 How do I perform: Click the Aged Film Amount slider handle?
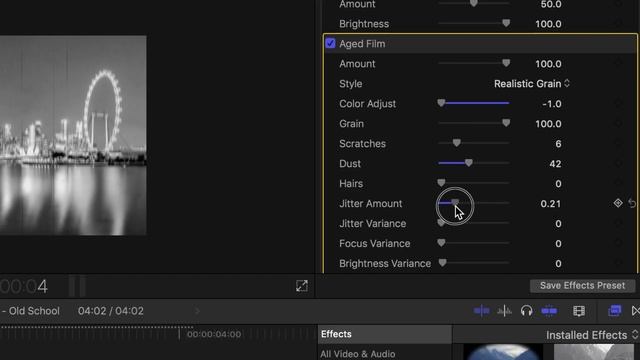coord(506,63)
